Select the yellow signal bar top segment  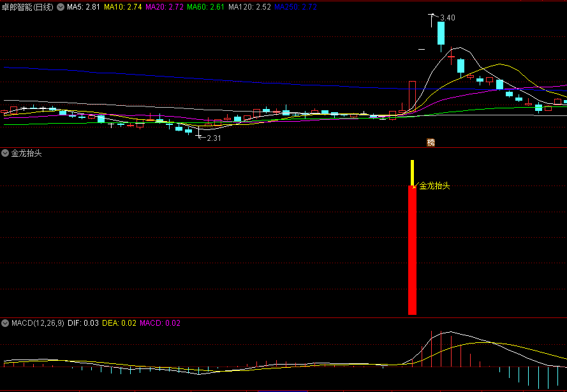412,173
